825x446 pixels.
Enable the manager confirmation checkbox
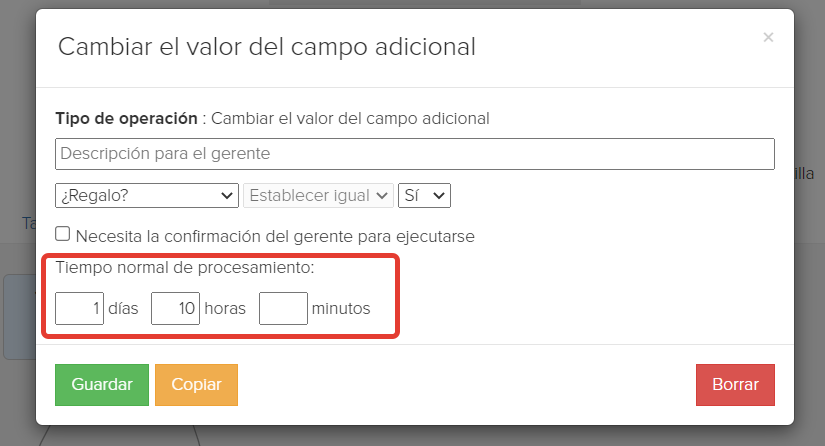63,234
